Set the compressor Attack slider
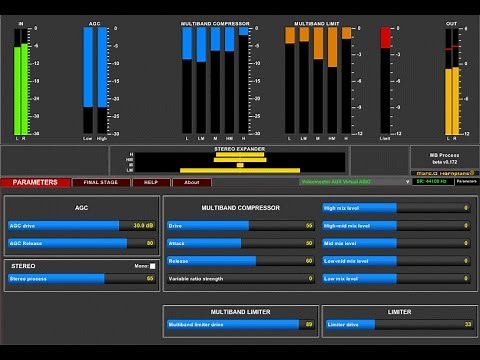The height and width of the screenshot is (360, 480). [241, 243]
